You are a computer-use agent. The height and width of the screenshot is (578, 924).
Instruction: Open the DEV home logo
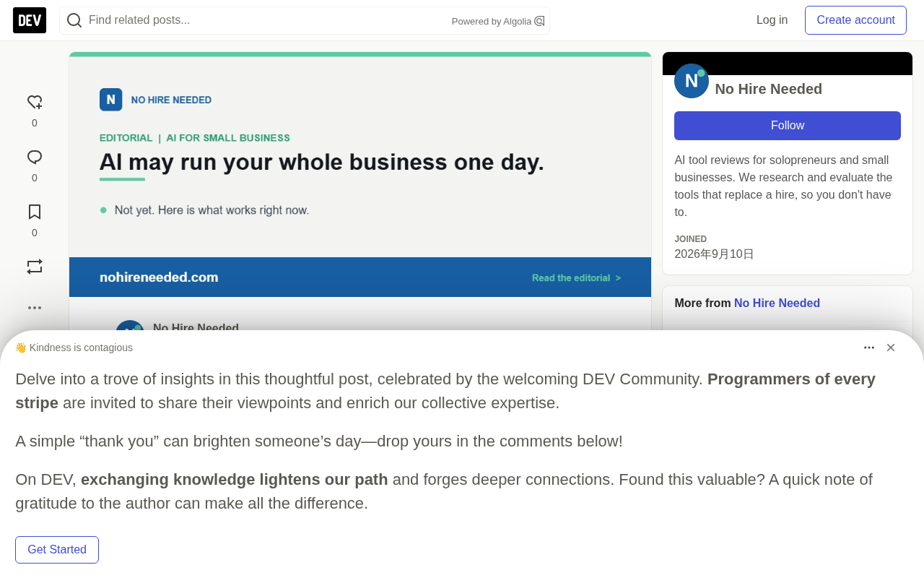[x=30, y=20]
